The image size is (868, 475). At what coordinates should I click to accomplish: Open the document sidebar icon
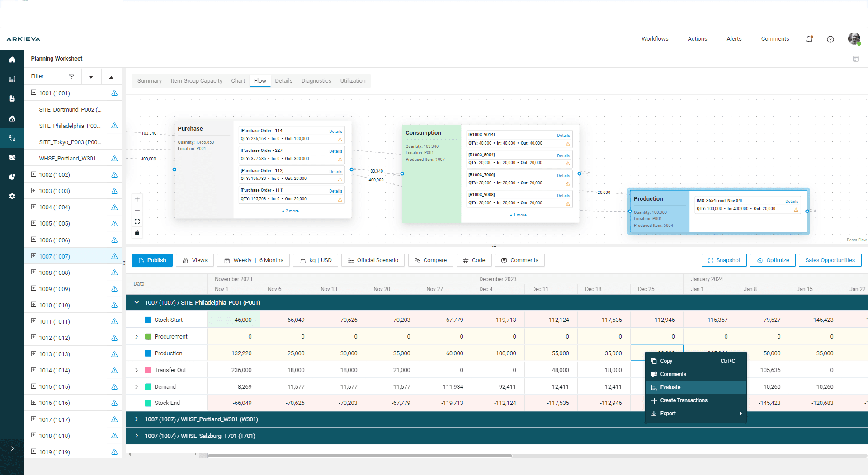click(12, 99)
